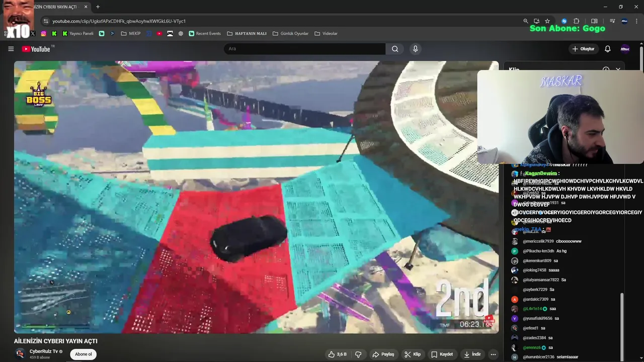Open a new browser tab with plus
Image resolution: width=644 pixels, height=362 pixels.
[x=98, y=7]
